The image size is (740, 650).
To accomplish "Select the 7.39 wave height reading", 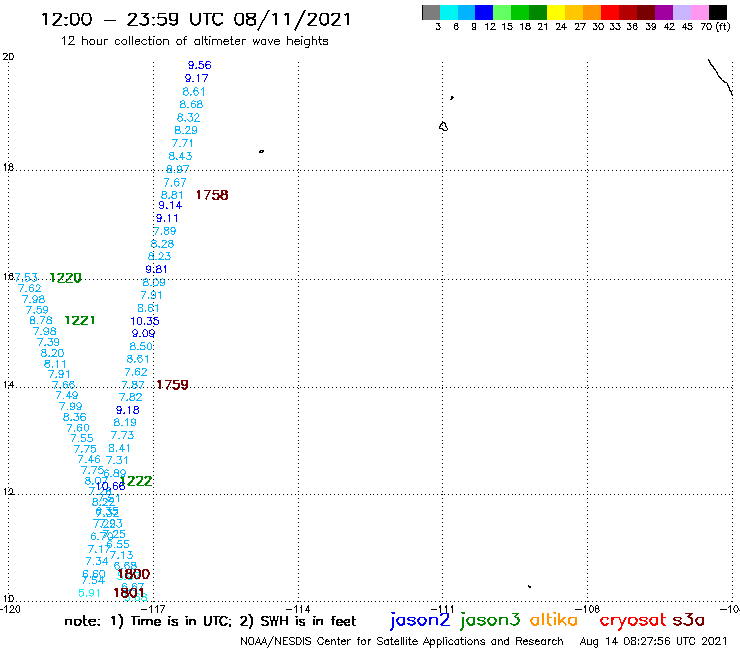I will pos(48,342).
